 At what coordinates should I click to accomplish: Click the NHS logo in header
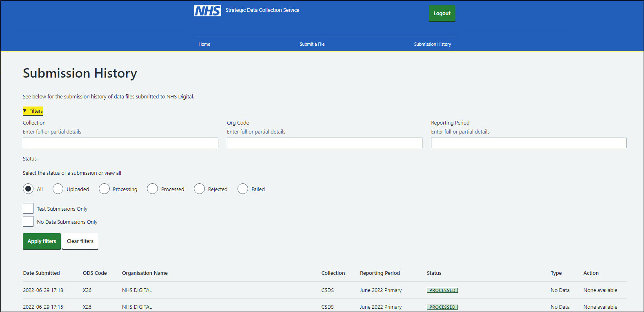point(207,11)
